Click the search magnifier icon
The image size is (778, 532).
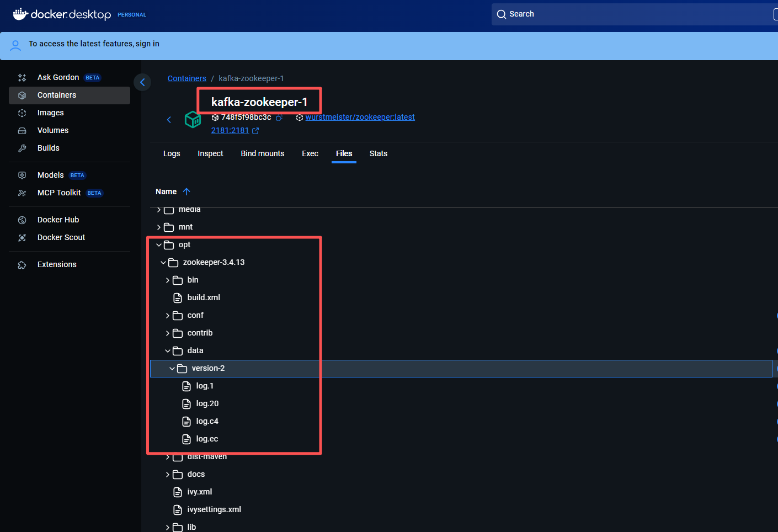502,14
